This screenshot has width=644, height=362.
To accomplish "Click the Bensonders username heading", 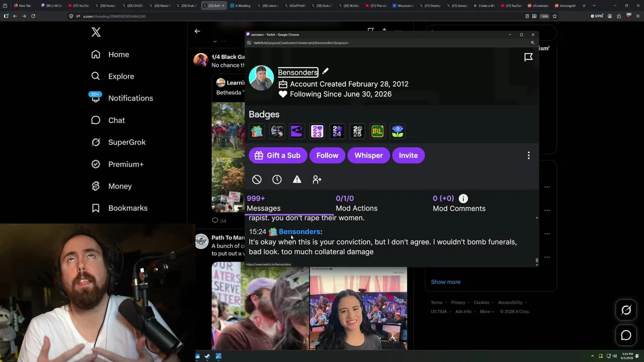I will [x=298, y=72].
